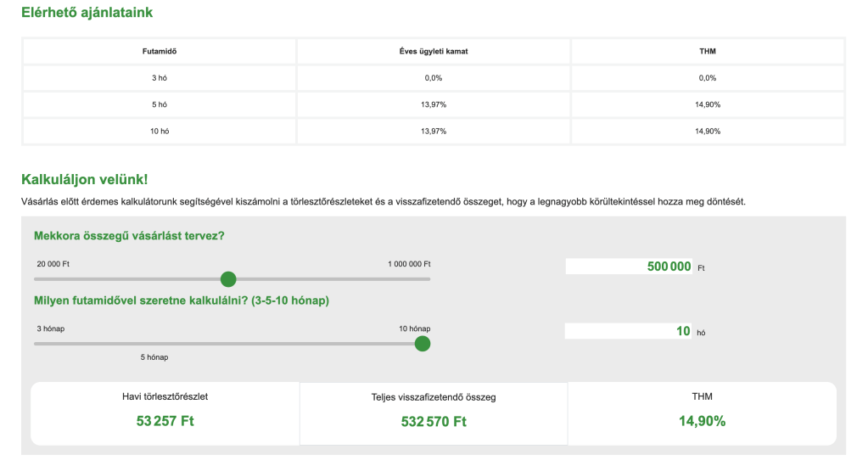Click the 1 000 000 Ft maximum amount label
The image size is (868, 466).
click(409, 264)
